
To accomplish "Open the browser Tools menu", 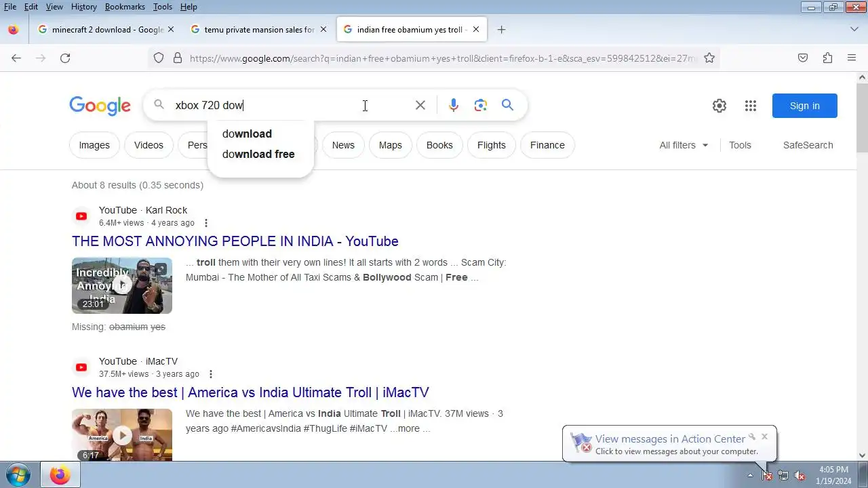I will (x=163, y=7).
